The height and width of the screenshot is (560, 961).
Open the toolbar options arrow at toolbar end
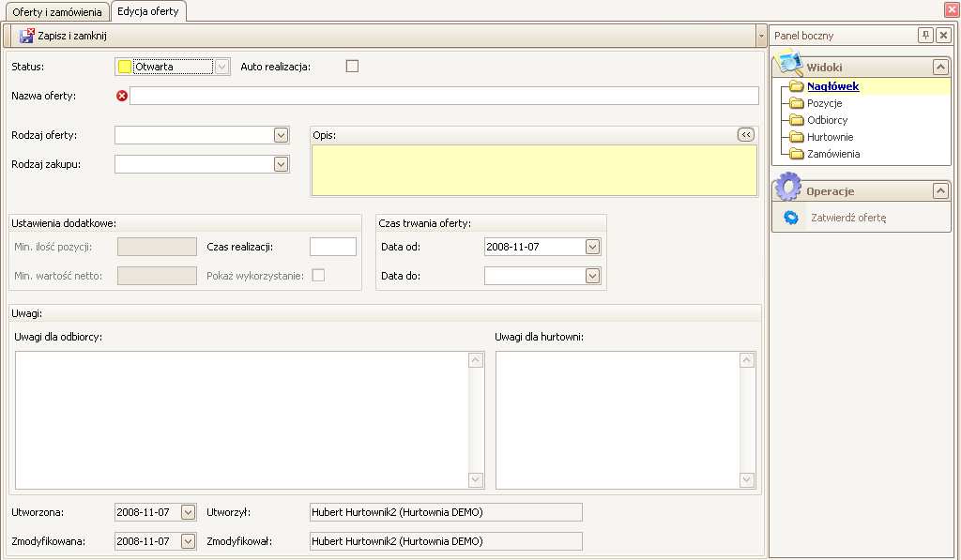pyautogui.click(x=762, y=37)
